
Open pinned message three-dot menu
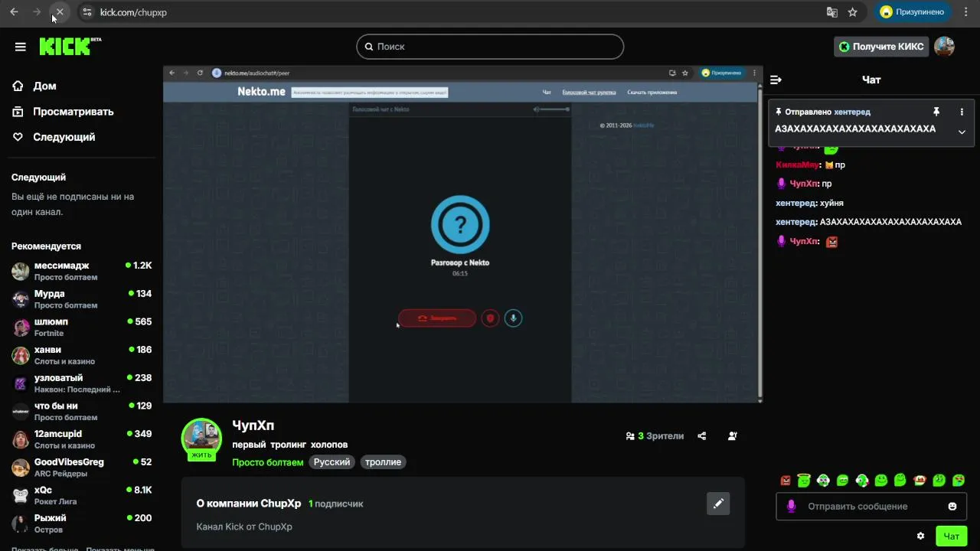pos(962,112)
